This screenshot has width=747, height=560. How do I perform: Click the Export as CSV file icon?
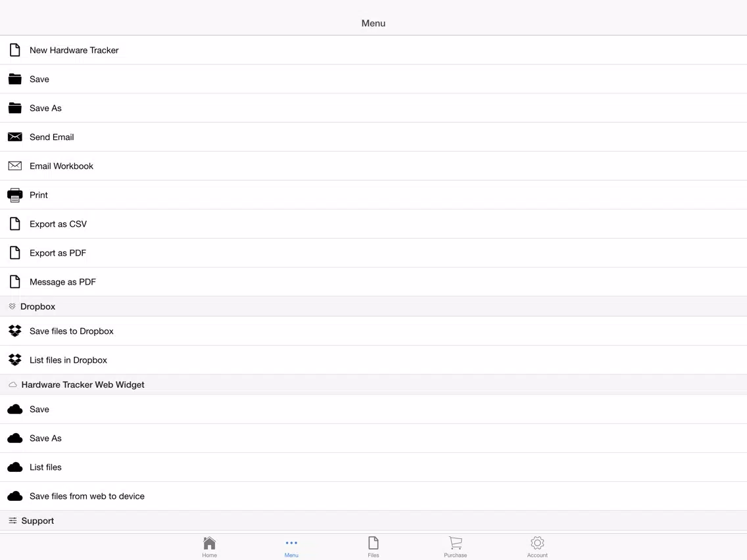click(14, 224)
